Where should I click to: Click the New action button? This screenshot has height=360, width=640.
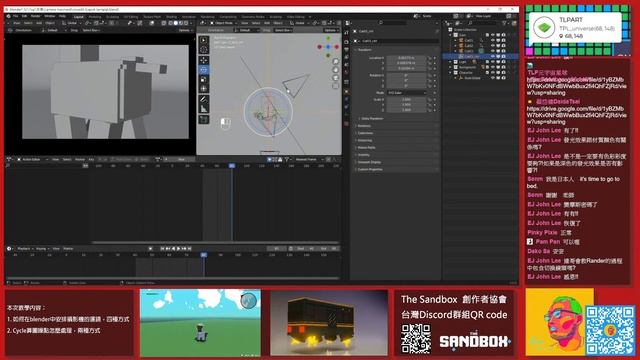[182, 159]
